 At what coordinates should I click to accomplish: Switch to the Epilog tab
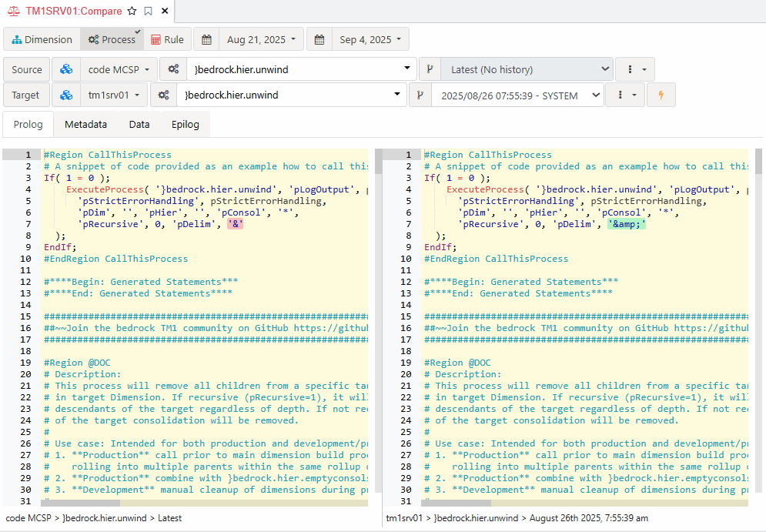[185, 124]
